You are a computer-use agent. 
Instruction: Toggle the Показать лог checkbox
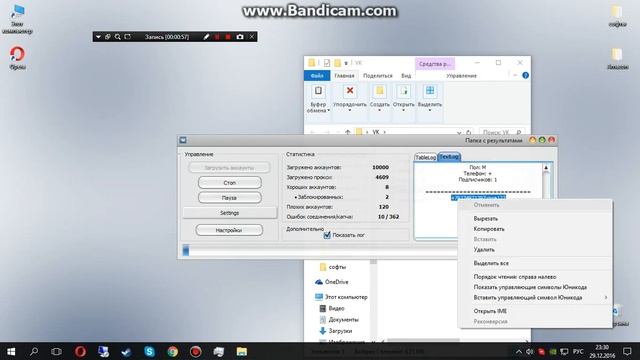pos(327,235)
